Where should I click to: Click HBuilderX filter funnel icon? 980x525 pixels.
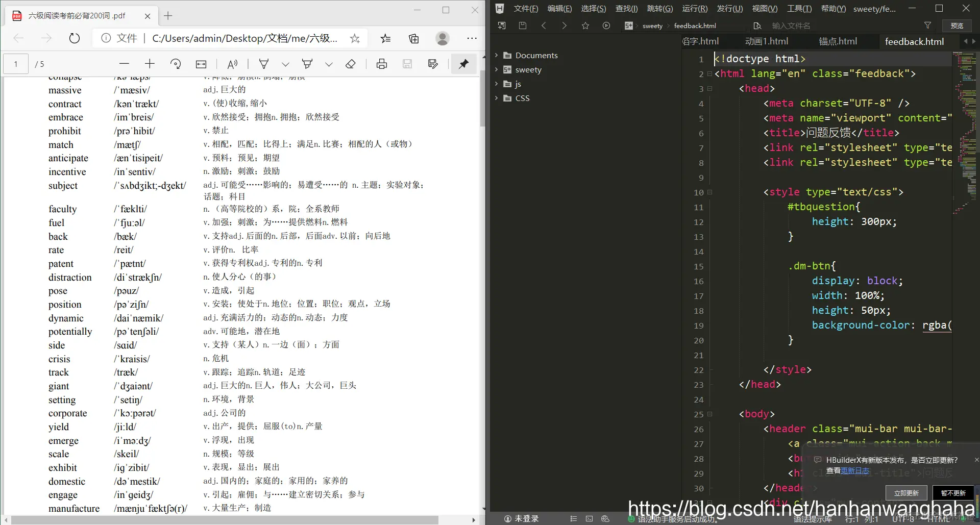pyautogui.click(x=927, y=26)
